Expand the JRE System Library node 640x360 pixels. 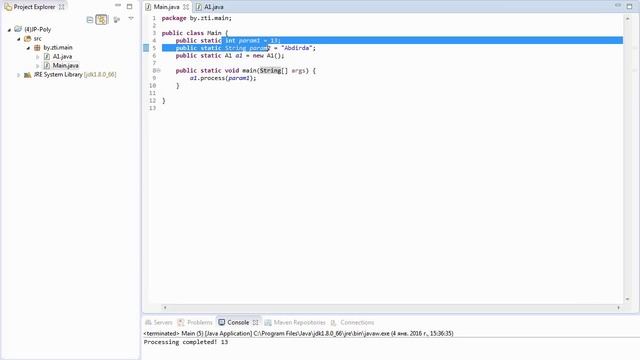coord(18,75)
